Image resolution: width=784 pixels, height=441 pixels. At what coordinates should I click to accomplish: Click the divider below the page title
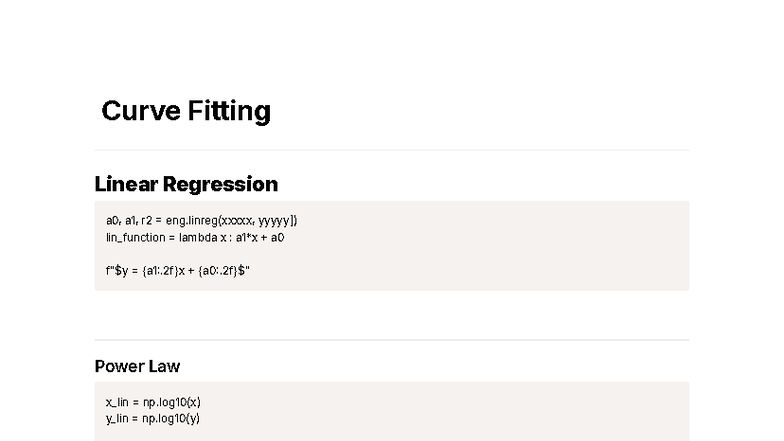[391, 150]
